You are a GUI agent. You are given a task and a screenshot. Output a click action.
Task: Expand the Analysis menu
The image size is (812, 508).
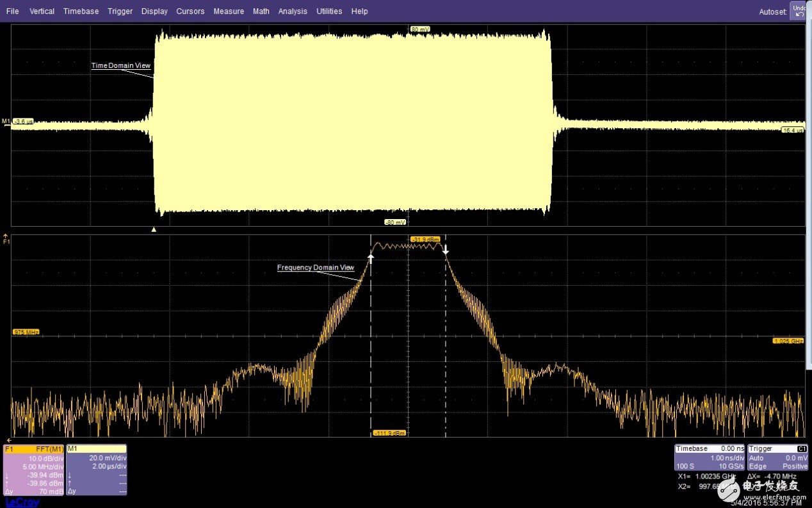(293, 12)
